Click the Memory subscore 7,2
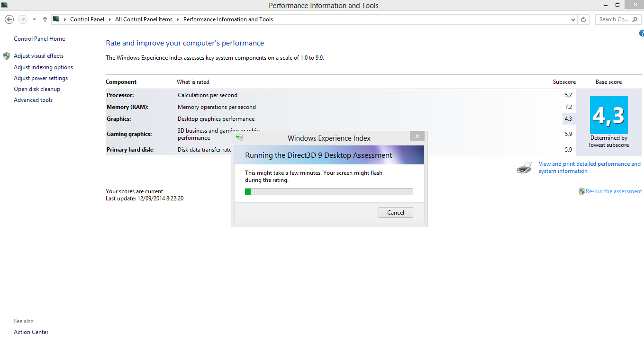Screen dimensions: 644x343 568,107
